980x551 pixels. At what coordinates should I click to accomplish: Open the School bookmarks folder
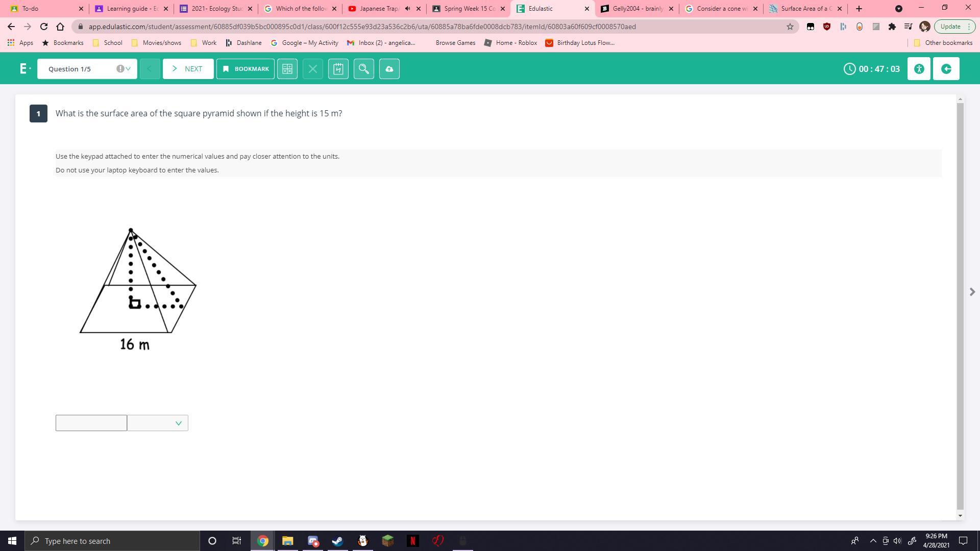pyautogui.click(x=108, y=43)
